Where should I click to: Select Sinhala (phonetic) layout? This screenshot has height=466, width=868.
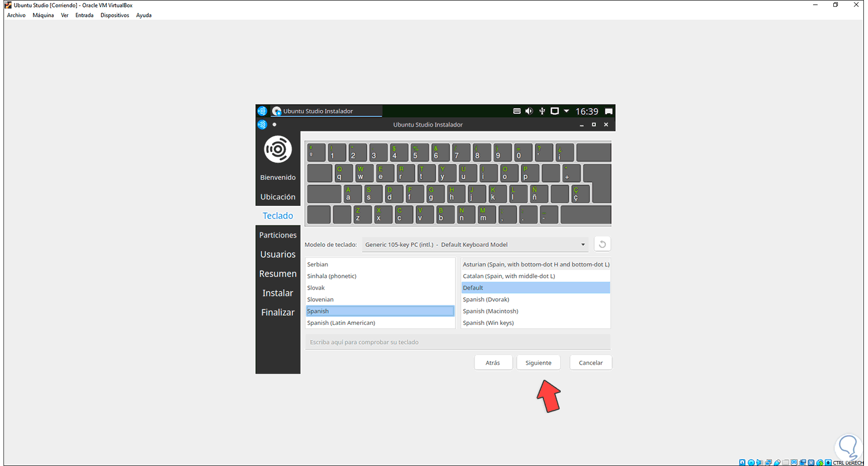pos(380,276)
